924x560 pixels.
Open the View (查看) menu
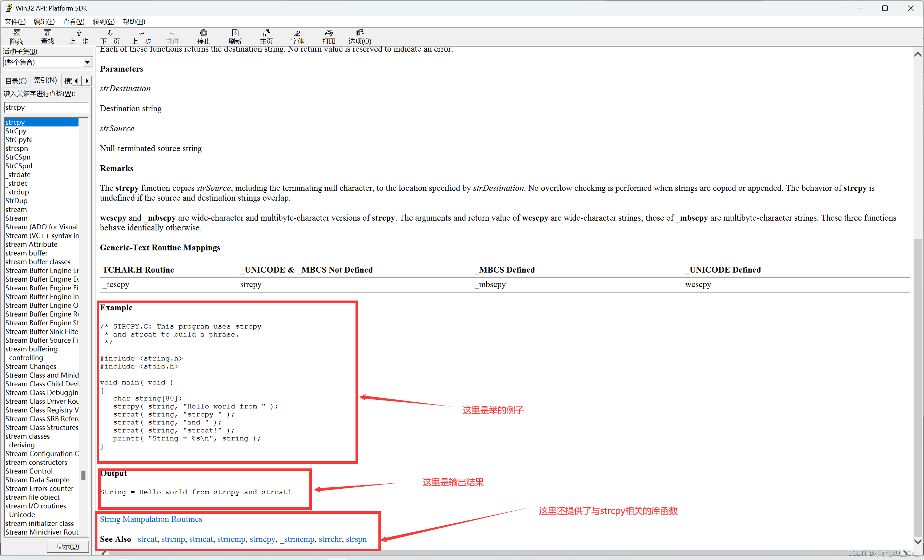tap(73, 21)
